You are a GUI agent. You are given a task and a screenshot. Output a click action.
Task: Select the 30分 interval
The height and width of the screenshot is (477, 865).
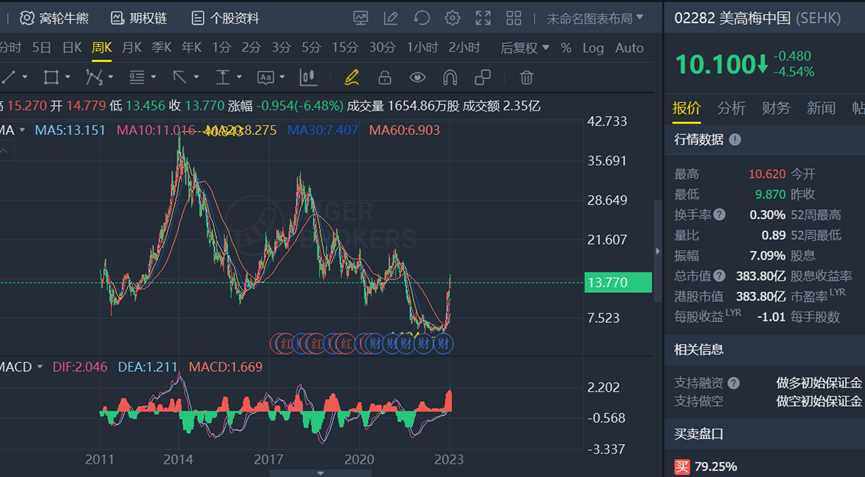[x=382, y=48]
